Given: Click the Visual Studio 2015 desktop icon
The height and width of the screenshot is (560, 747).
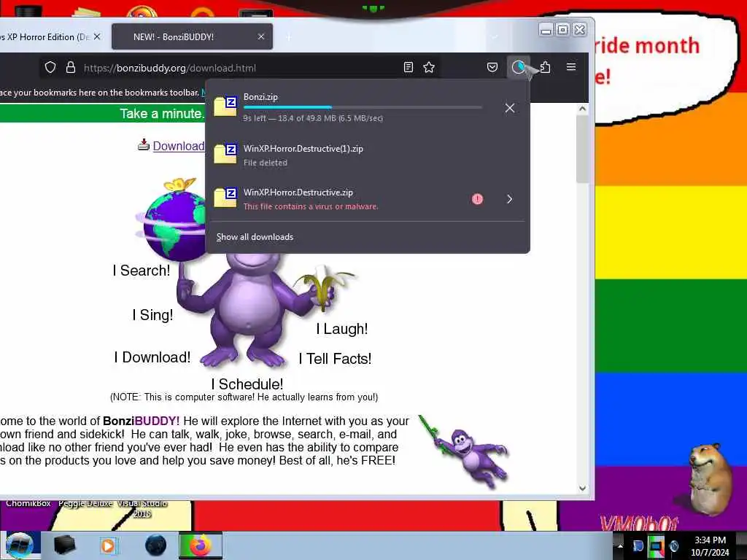Looking at the screenshot, I should click(x=142, y=508).
